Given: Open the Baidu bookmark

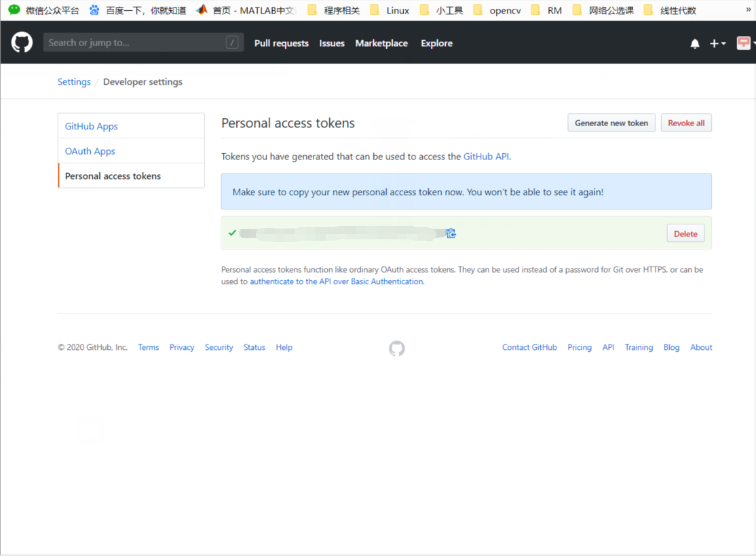Looking at the screenshot, I should click(138, 10).
